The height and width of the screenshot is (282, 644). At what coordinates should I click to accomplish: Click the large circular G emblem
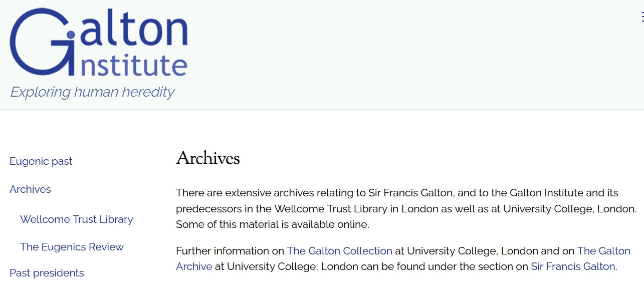pyautogui.click(x=43, y=42)
